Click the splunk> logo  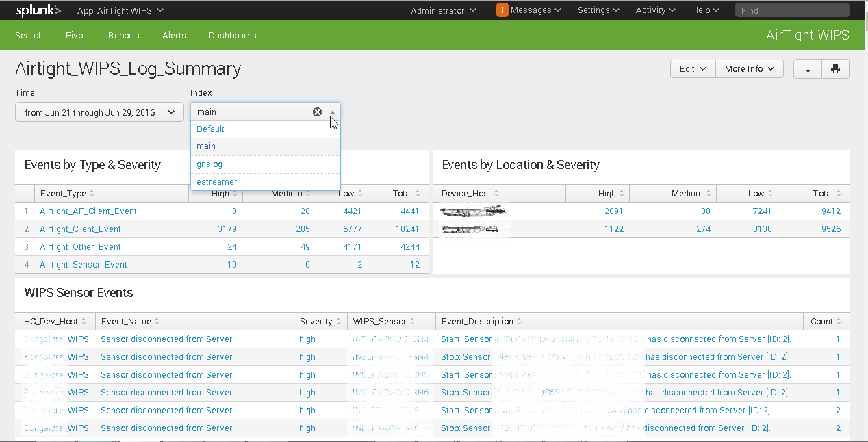pos(38,10)
